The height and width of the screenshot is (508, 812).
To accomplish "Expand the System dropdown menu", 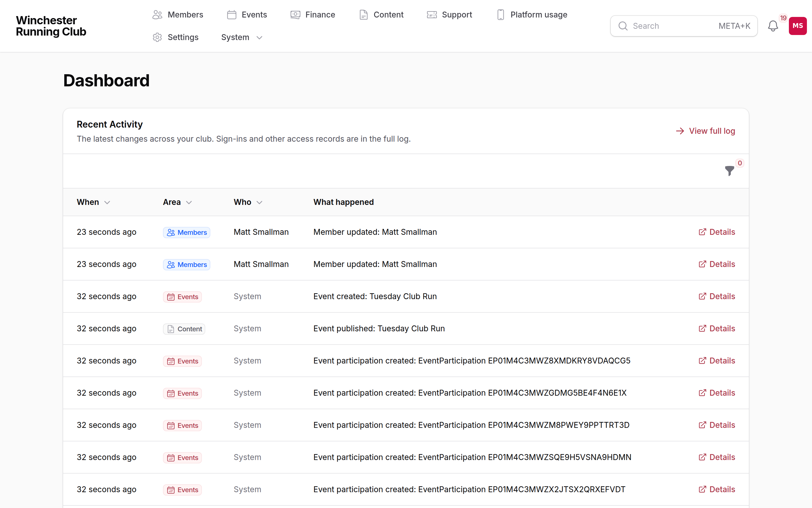I will pyautogui.click(x=242, y=37).
